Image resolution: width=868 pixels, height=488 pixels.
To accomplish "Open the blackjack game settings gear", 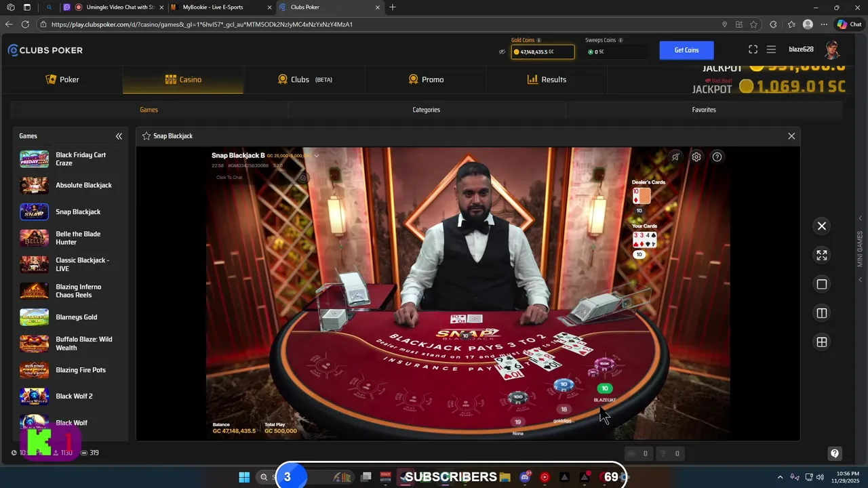I will point(696,157).
